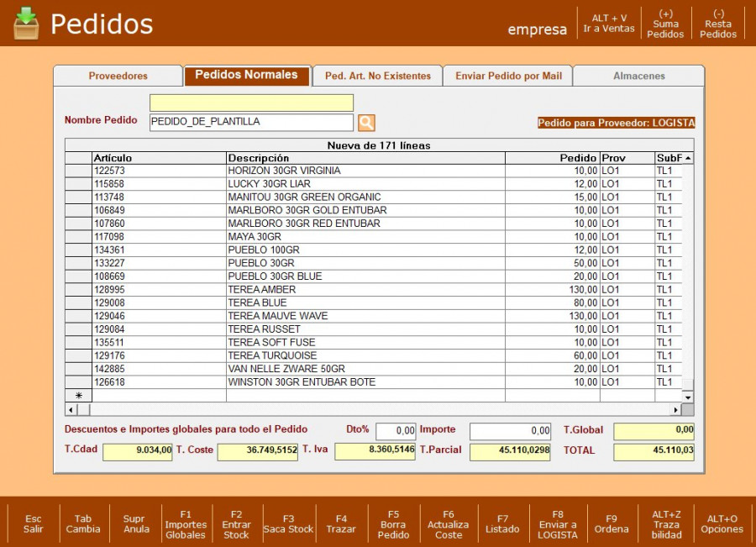Click Suma Pedidos (+) button
The width and height of the screenshot is (756, 547).
[665, 24]
